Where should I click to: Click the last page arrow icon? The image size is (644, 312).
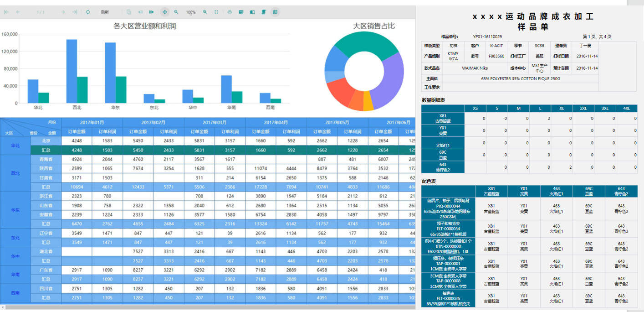(75, 12)
